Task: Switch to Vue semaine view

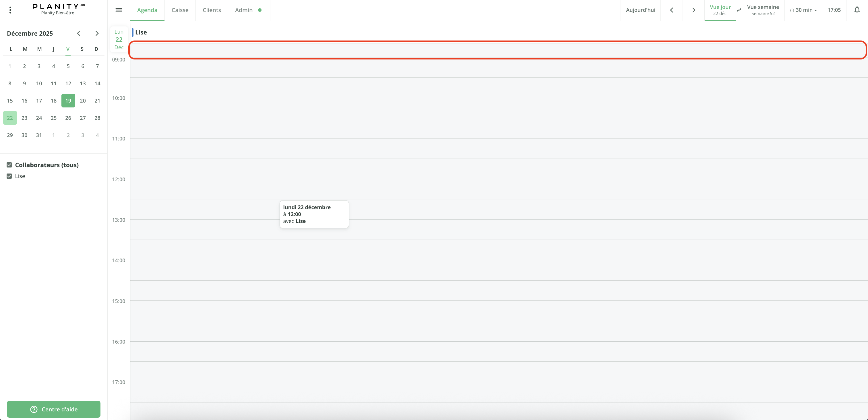Action: click(x=763, y=10)
